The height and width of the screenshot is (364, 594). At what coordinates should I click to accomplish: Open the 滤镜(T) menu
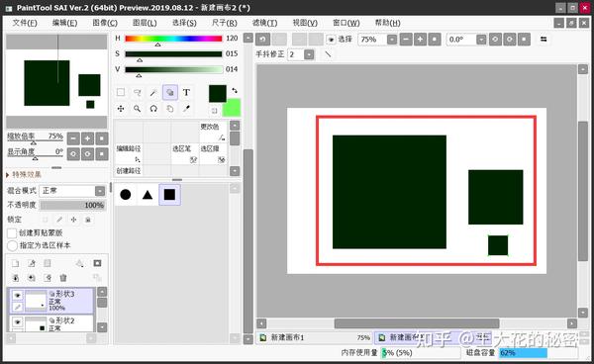[264, 23]
